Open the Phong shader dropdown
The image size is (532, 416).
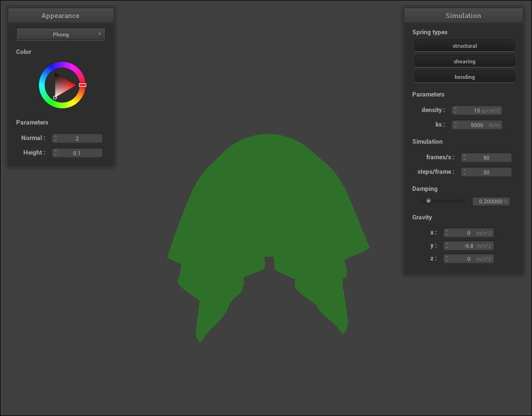pyautogui.click(x=61, y=34)
